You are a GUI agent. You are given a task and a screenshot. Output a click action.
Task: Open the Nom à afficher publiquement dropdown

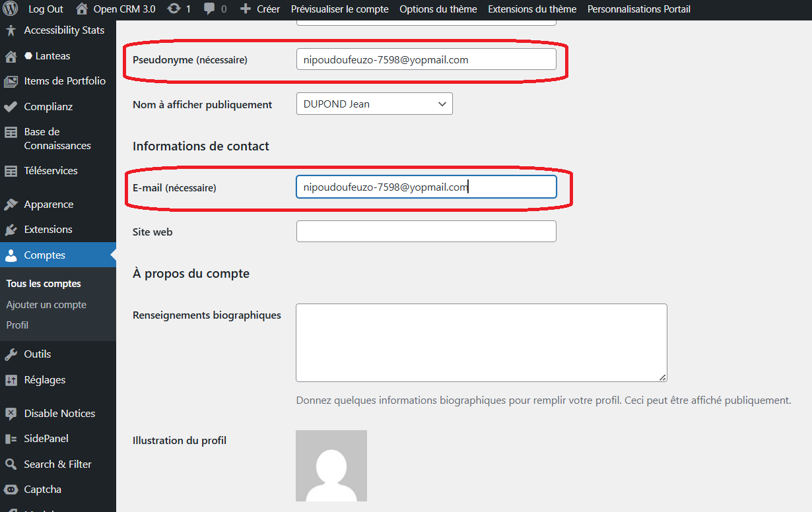374,104
